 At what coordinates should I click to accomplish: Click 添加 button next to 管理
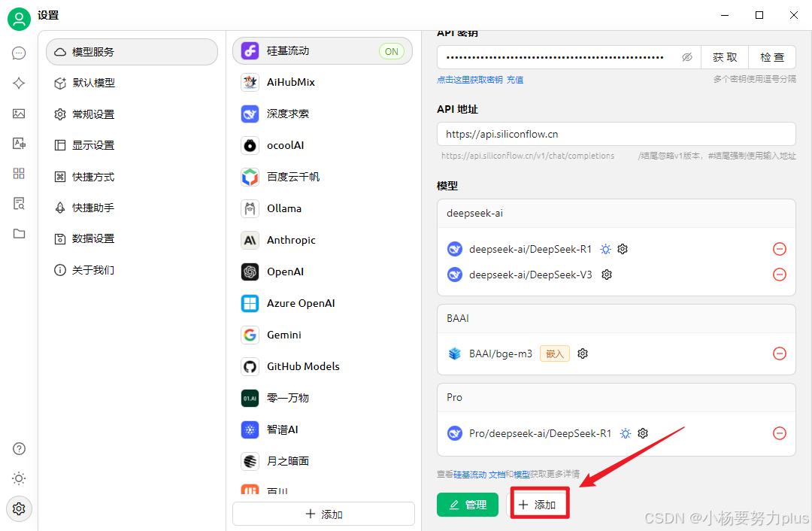[538, 505]
